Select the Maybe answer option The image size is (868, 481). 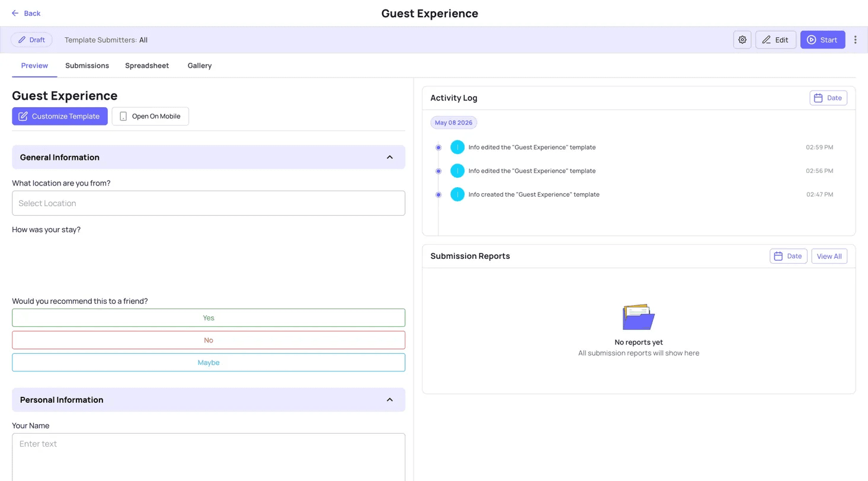coord(209,363)
